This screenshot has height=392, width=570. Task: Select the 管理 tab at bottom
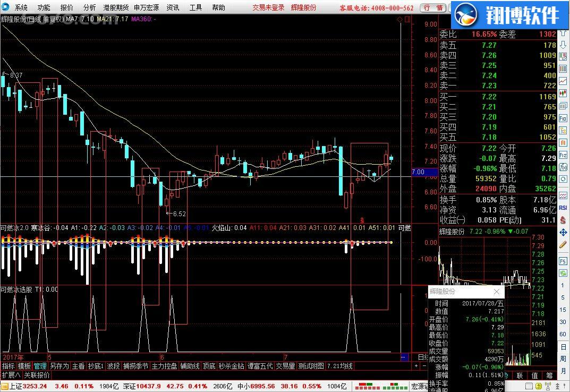click(x=40, y=366)
